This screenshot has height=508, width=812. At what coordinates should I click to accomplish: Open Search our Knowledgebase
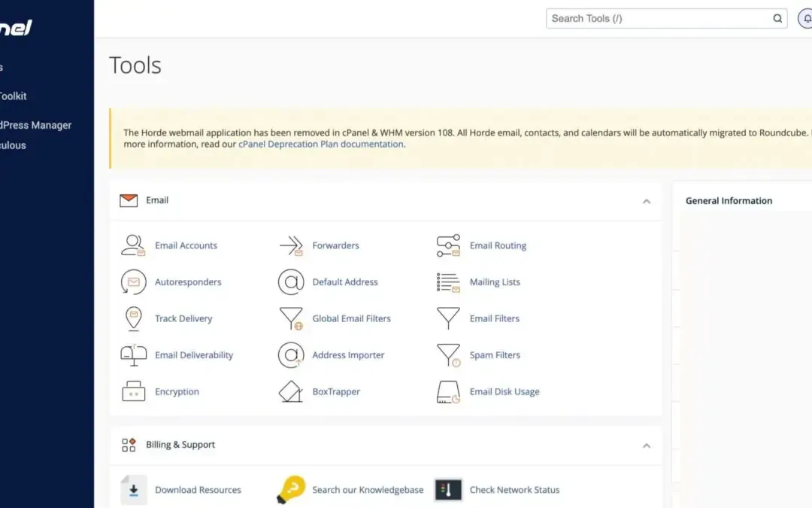368,489
